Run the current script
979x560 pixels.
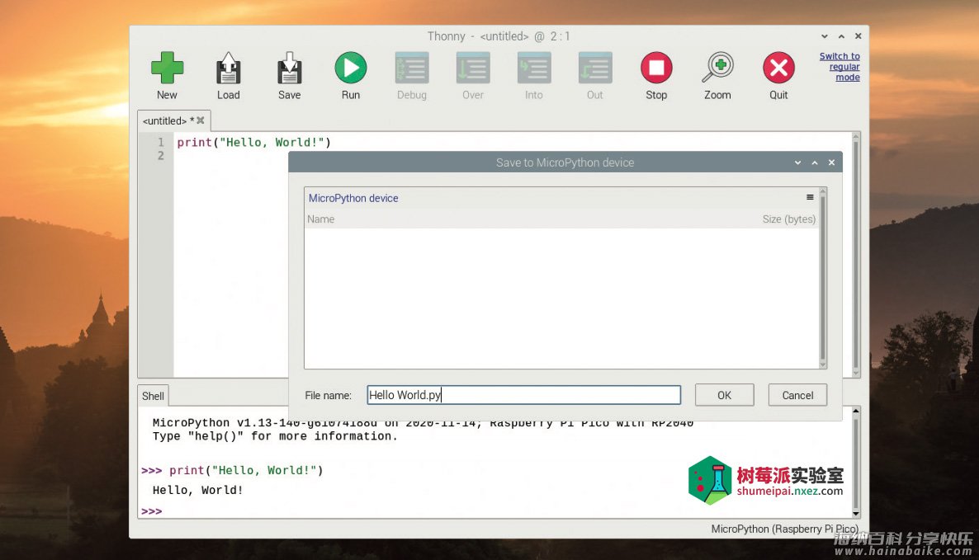(350, 68)
